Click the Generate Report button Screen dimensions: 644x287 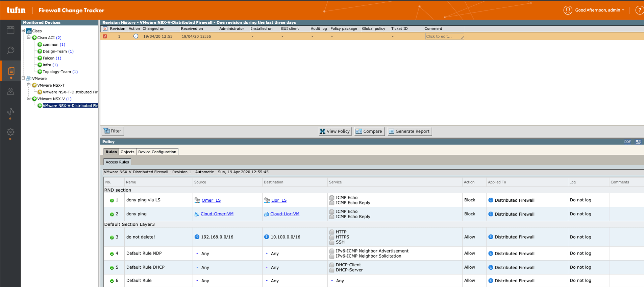410,131
